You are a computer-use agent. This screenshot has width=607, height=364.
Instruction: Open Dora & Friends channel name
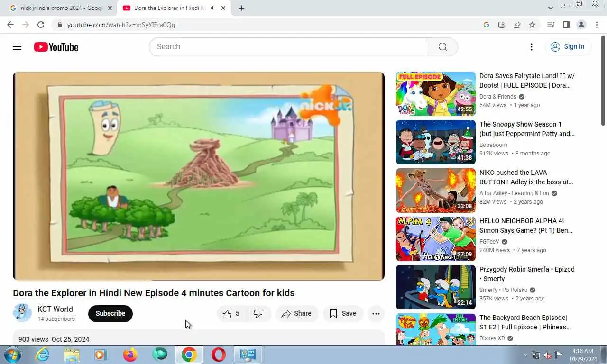(498, 97)
